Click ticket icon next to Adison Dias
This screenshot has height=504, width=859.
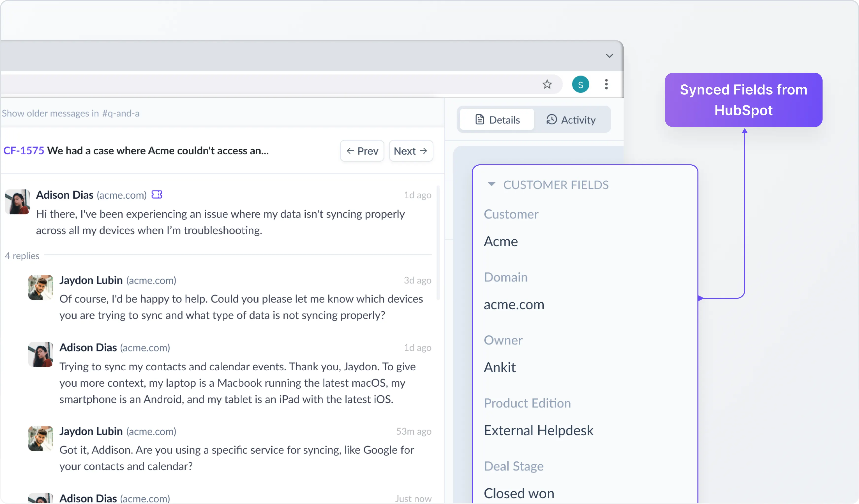pos(157,194)
